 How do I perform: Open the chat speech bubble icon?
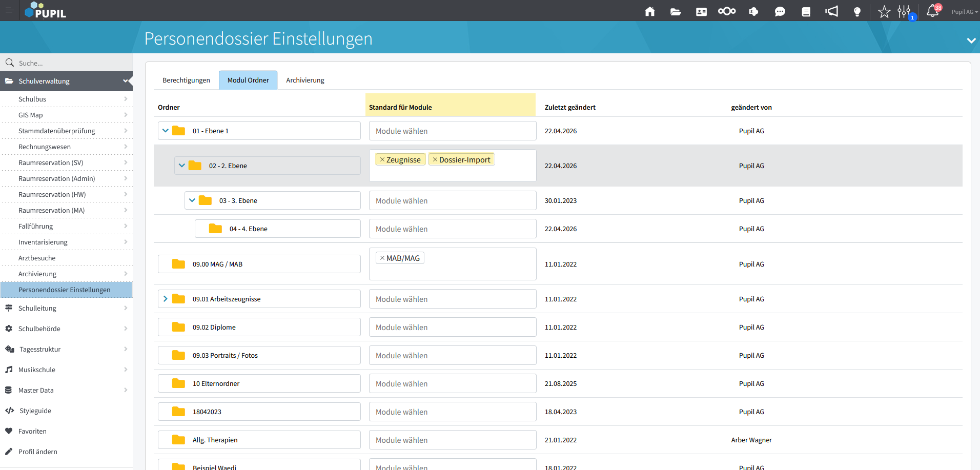pyautogui.click(x=780, y=11)
